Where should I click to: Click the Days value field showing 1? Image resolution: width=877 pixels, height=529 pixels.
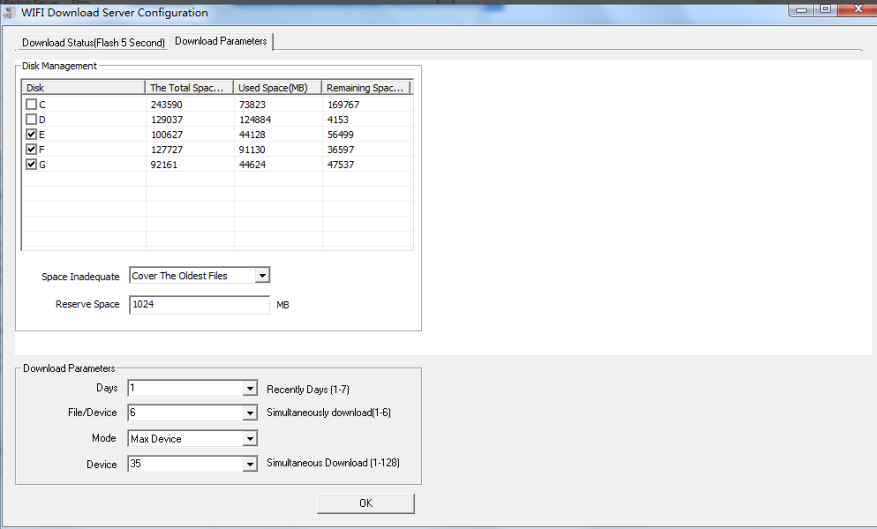[x=186, y=389]
